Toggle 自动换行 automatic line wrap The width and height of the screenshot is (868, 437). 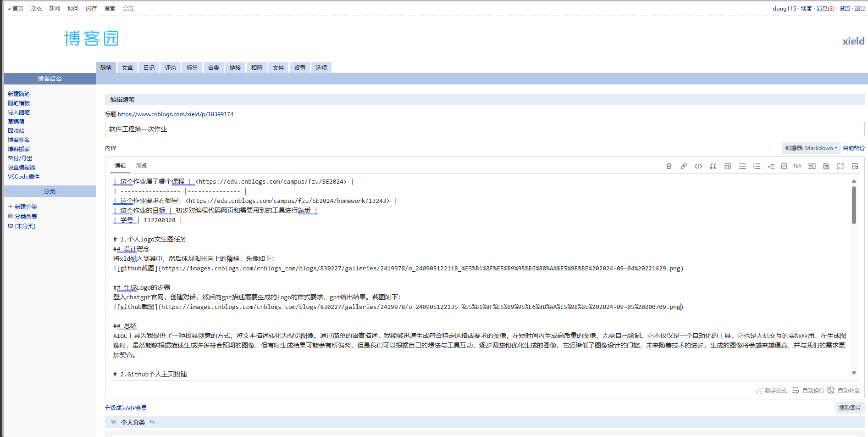point(808,391)
